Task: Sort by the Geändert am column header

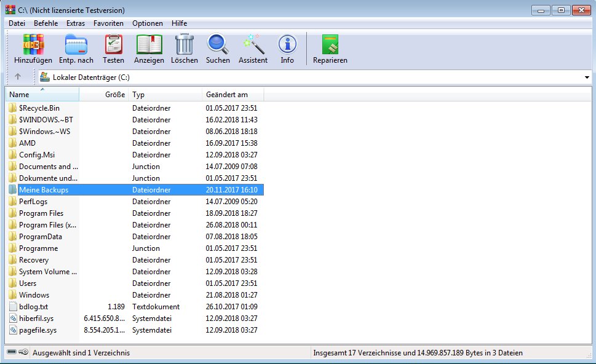Action: (x=233, y=95)
